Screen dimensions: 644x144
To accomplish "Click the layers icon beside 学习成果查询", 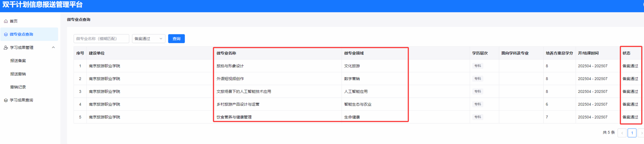I will (x=6, y=101).
